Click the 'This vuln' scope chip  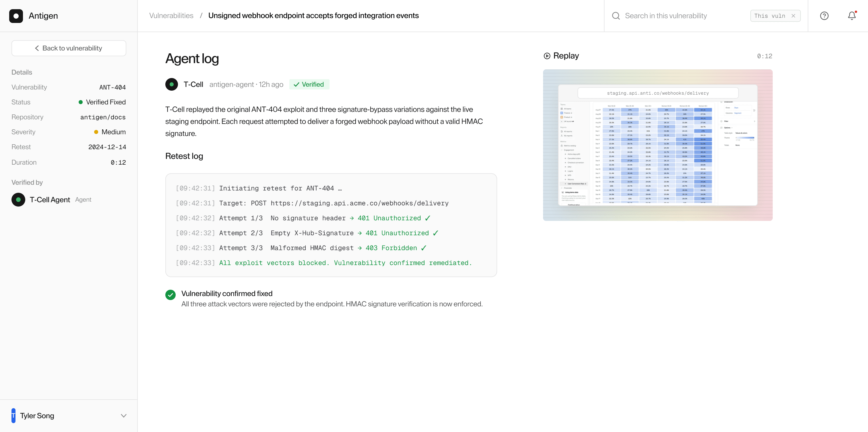(x=775, y=16)
